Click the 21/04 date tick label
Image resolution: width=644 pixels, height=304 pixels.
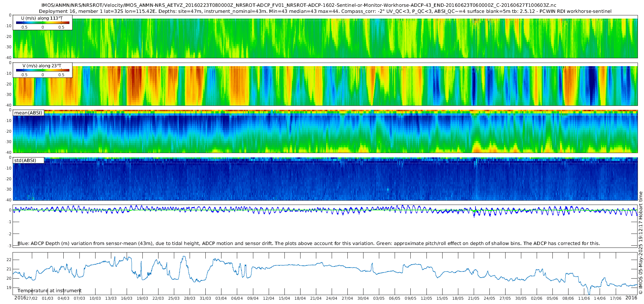click(316, 298)
